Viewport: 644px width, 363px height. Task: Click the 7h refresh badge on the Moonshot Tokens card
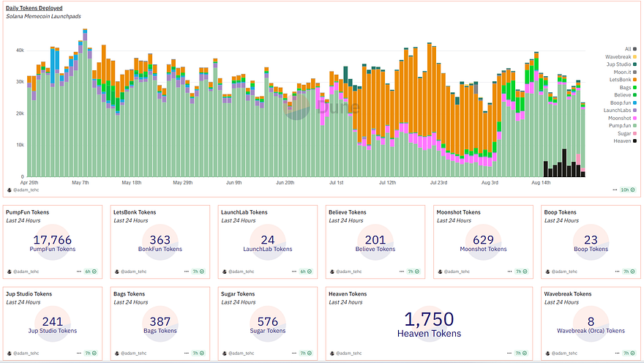point(522,272)
